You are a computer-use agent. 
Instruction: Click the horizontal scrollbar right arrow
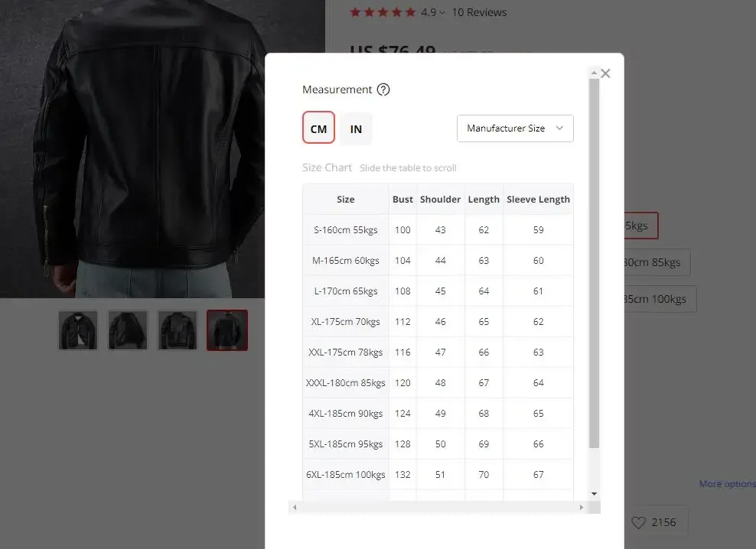[582, 507]
